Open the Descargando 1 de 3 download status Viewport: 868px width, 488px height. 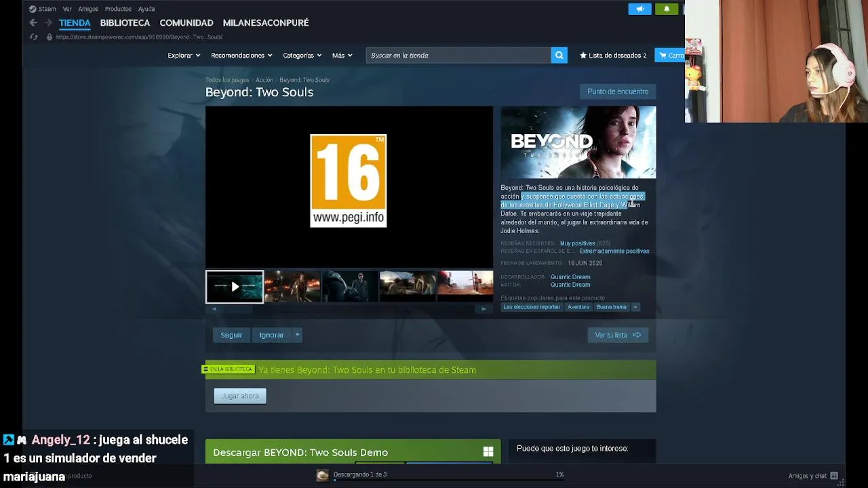(360, 474)
